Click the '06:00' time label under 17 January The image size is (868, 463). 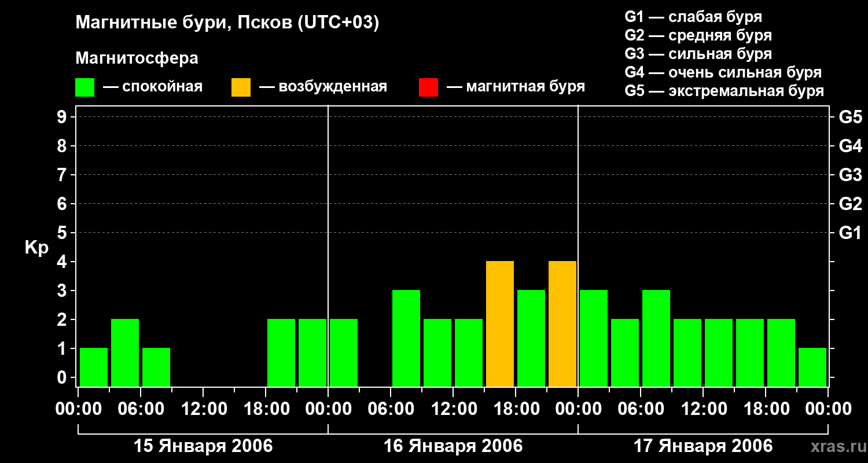pos(641,409)
